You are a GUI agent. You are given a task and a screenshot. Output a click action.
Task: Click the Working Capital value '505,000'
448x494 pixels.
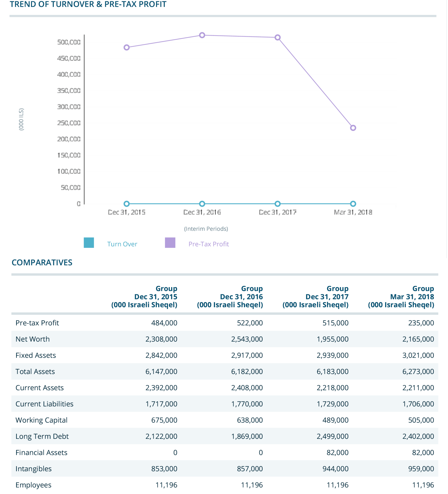point(421,420)
